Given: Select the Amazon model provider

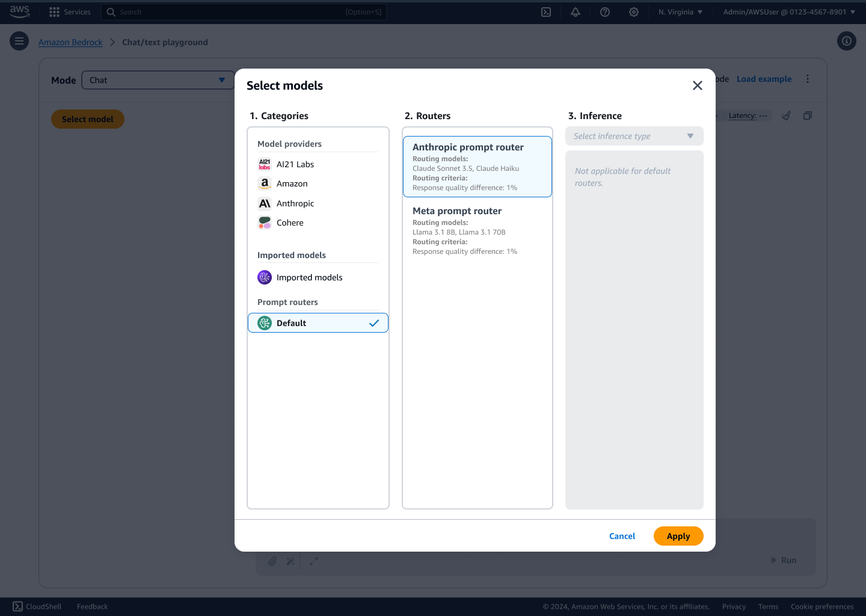Looking at the screenshot, I should click(x=292, y=183).
